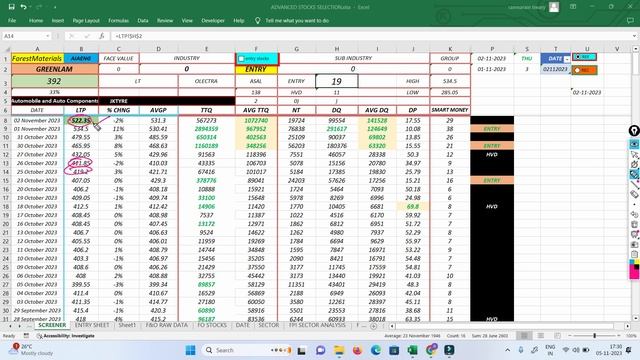640x360 pixels.
Task: Open Windows Start menu
Action: pyautogui.click(x=190, y=350)
